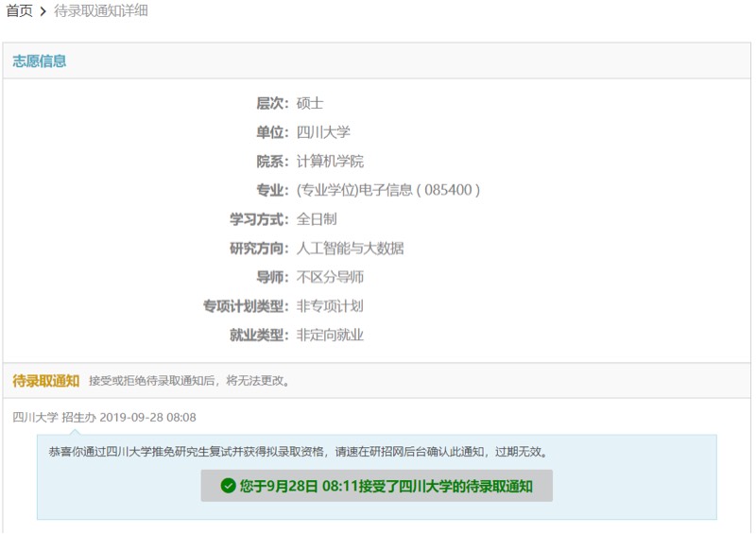Click the 导师 label
The width and height of the screenshot is (756, 534).
point(272,277)
